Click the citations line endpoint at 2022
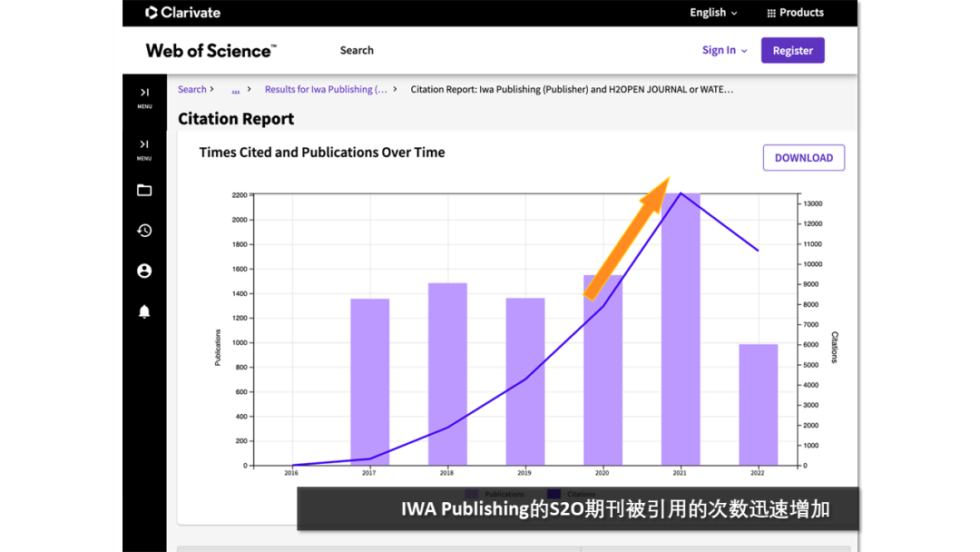This screenshot has width=980, height=552. coord(758,251)
